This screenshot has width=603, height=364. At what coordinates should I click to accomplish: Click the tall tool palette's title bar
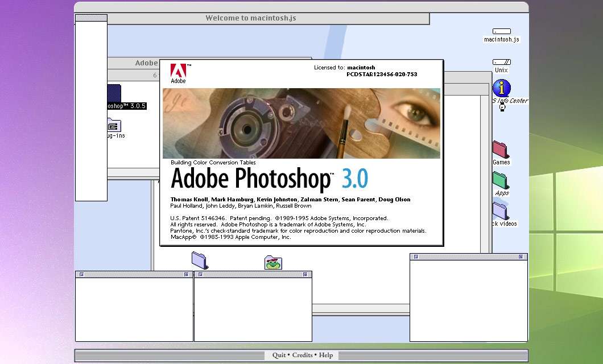[x=91, y=18]
